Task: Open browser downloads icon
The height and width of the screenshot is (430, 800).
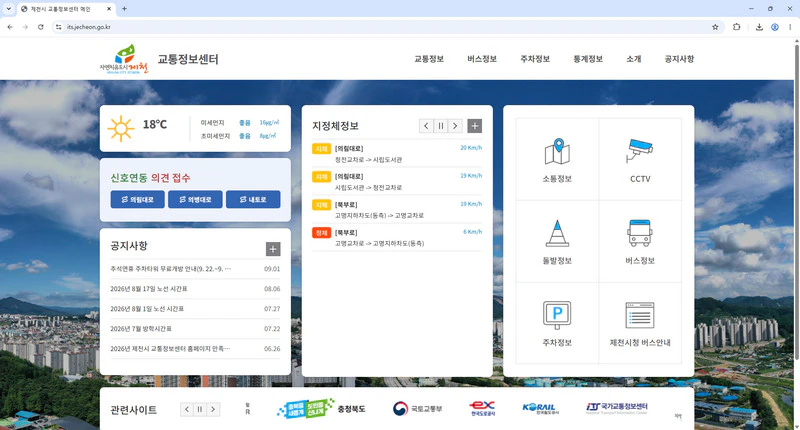Action: coord(759,27)
